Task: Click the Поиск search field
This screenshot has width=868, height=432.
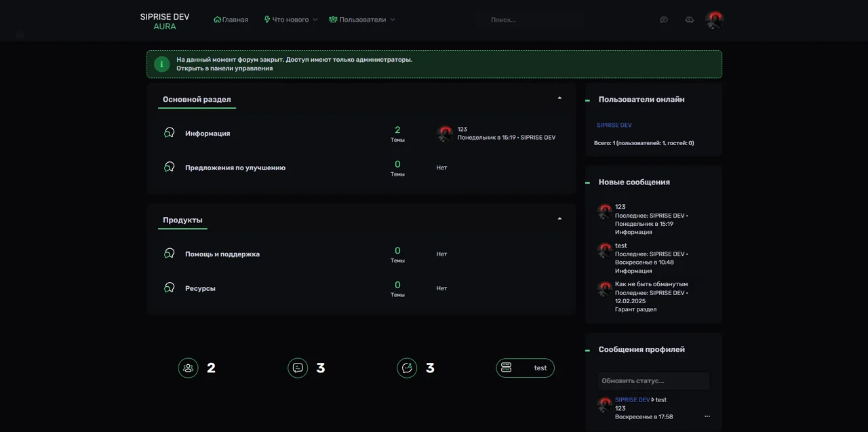Action: click(529, 20)
